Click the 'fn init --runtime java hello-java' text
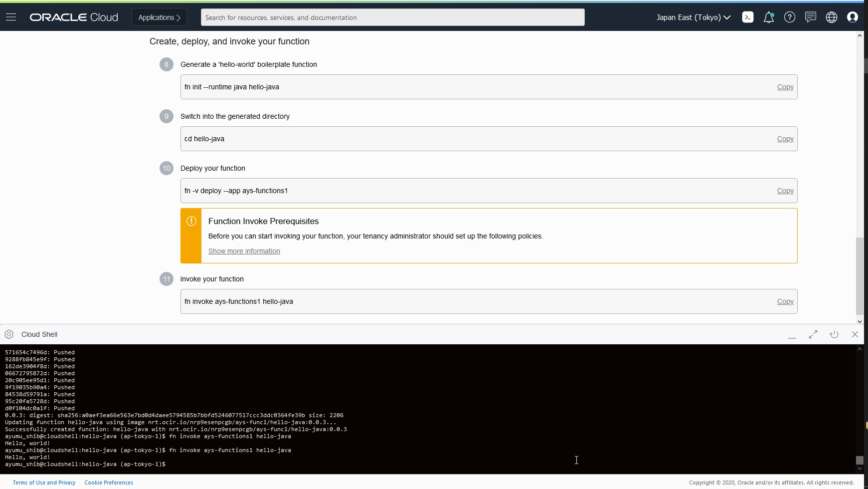This screenshot has height=489, width=868. [x=232, y=87]
